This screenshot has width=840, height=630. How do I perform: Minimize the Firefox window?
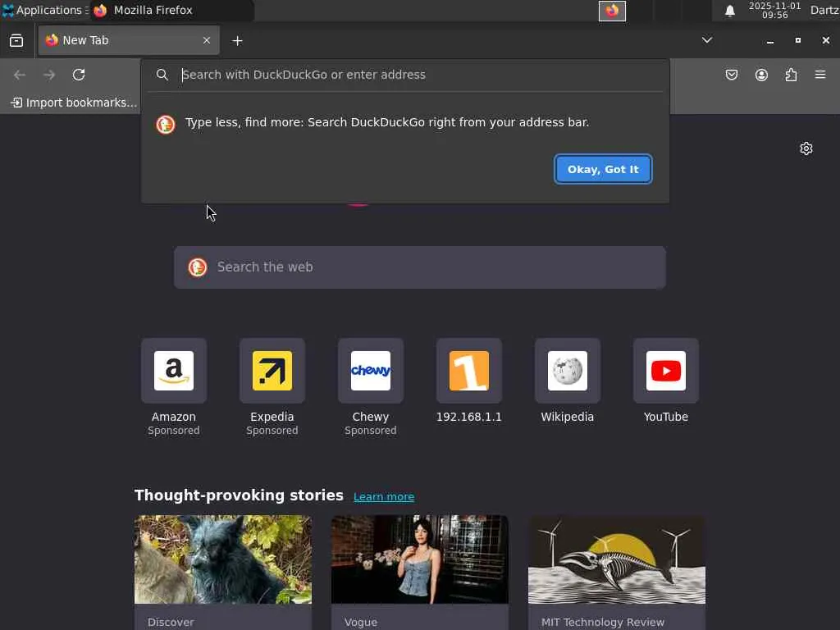tap(769, 41)
